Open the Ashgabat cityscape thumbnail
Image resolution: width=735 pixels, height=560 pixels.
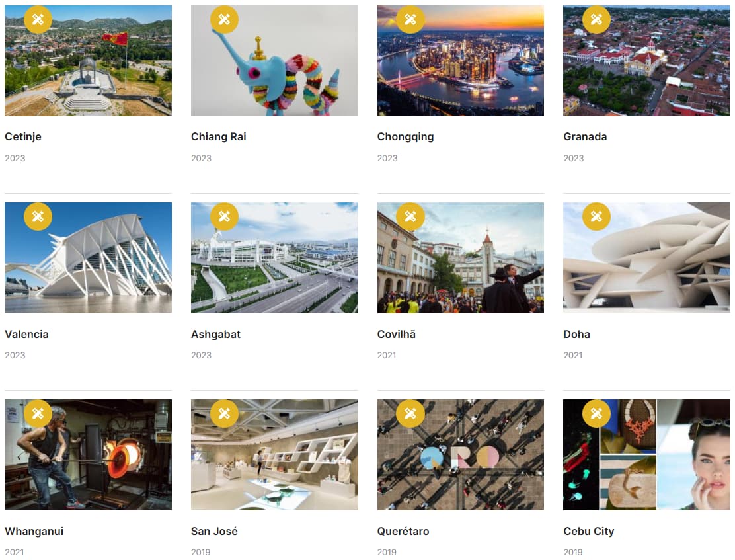pos(274,257)
